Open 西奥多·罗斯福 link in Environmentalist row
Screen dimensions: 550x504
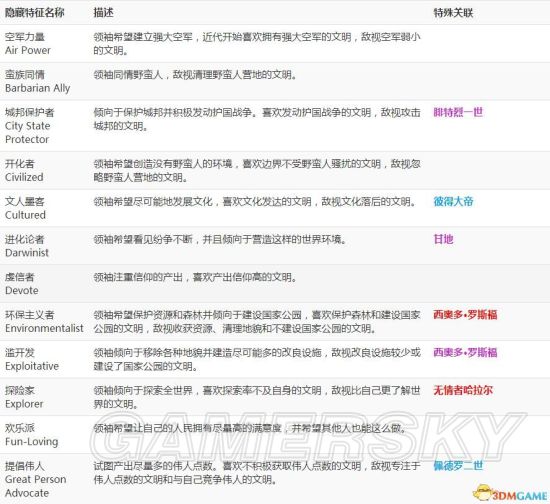465,315
